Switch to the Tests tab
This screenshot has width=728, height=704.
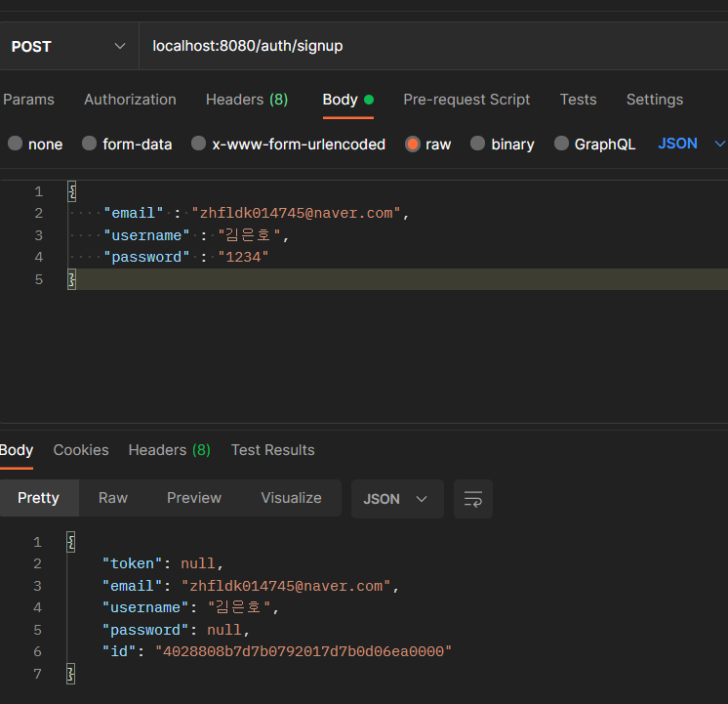578,100
